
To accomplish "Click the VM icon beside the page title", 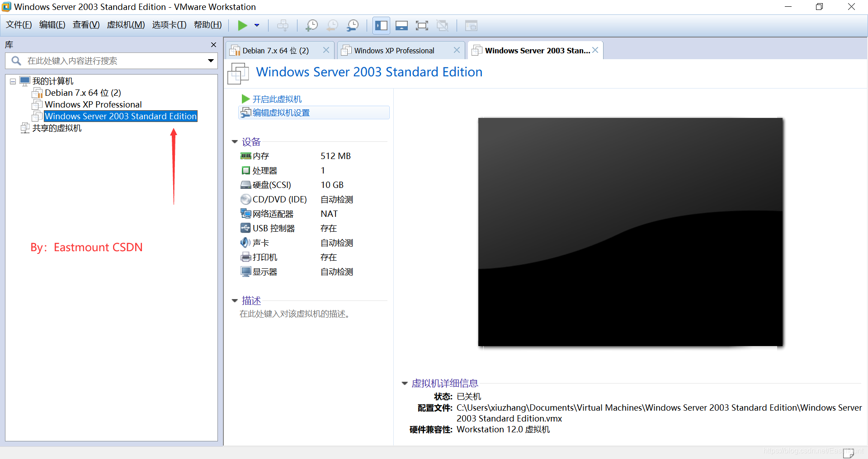I will (238, 73).
